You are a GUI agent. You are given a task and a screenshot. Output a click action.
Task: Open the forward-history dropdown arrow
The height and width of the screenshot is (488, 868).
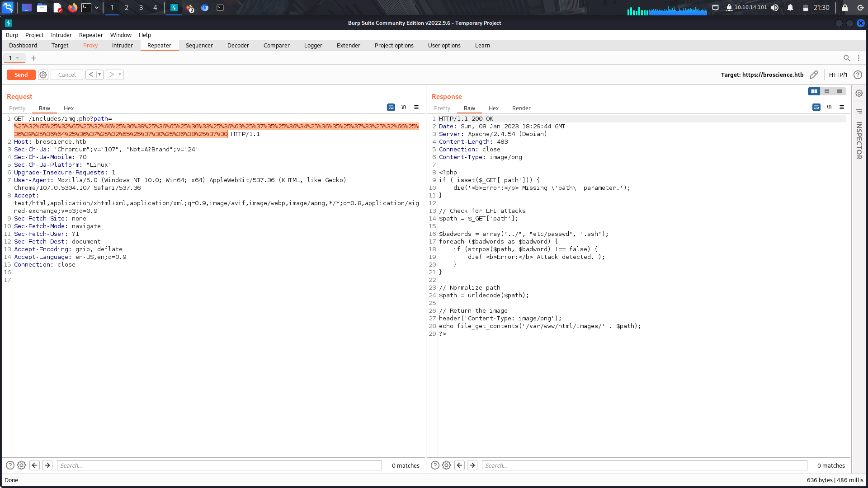[x=119, y=75]
